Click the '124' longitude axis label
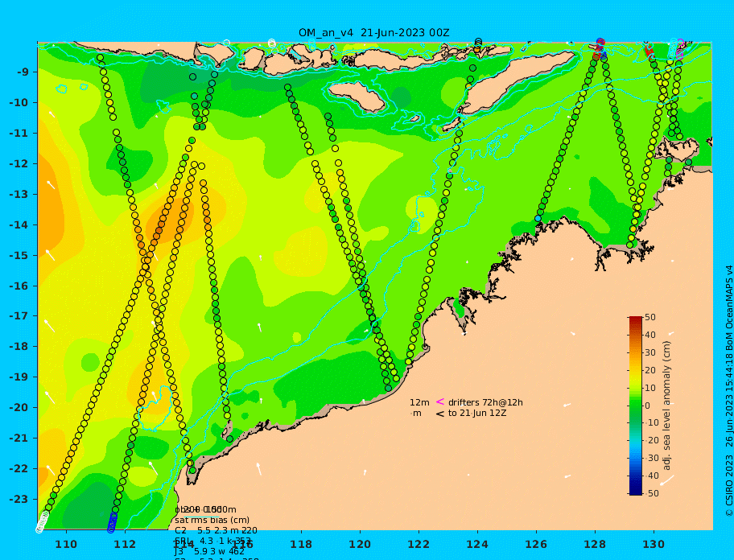The height and width of the screenshot is (560, 734). (x=477, y=544)
